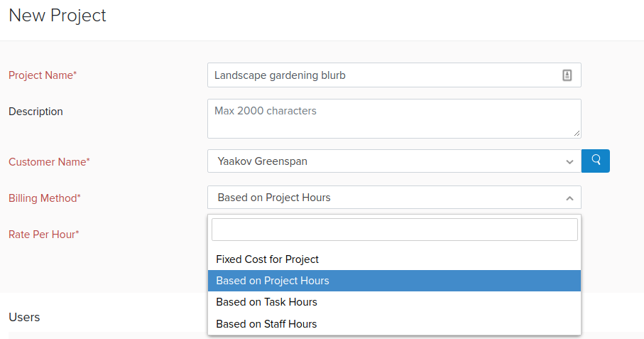The width and height of the screenshot is (644, 339).
Task: Click the 'Rate Per Hour*' field label
Action: click(x=43, y=235)
